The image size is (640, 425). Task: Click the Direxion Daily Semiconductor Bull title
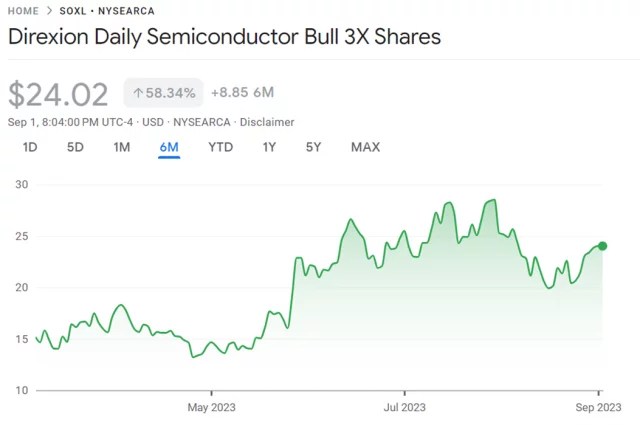(224, 38)
